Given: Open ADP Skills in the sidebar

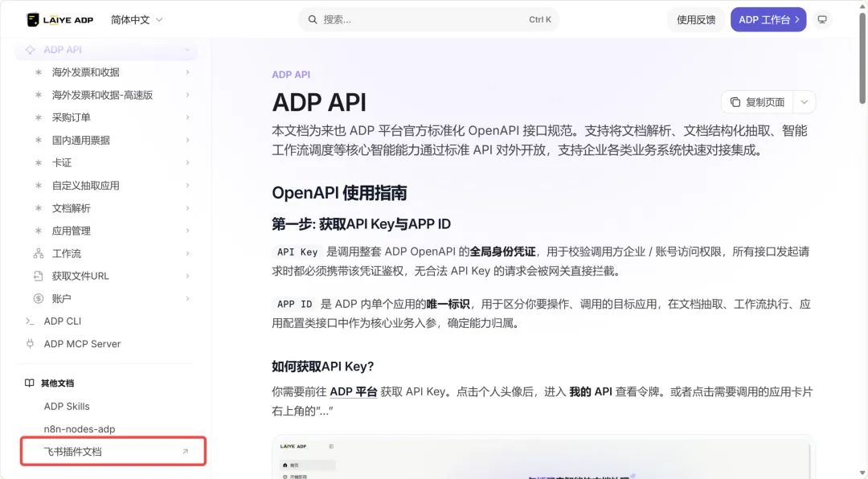Looking at the screenshot, I should (x=106, y=407).
